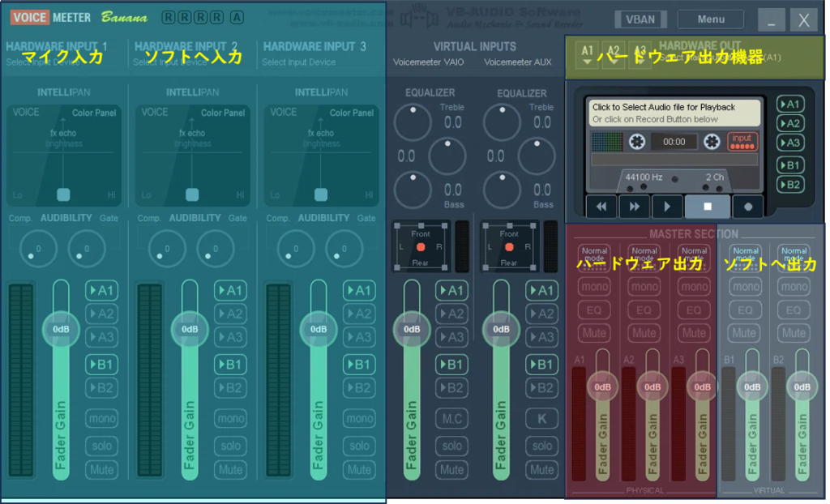This screenshot has width=830, height=504.
Task: Toggle A2 routing on Voicemeeter AUX strip
Action: [x=541, y=314]
